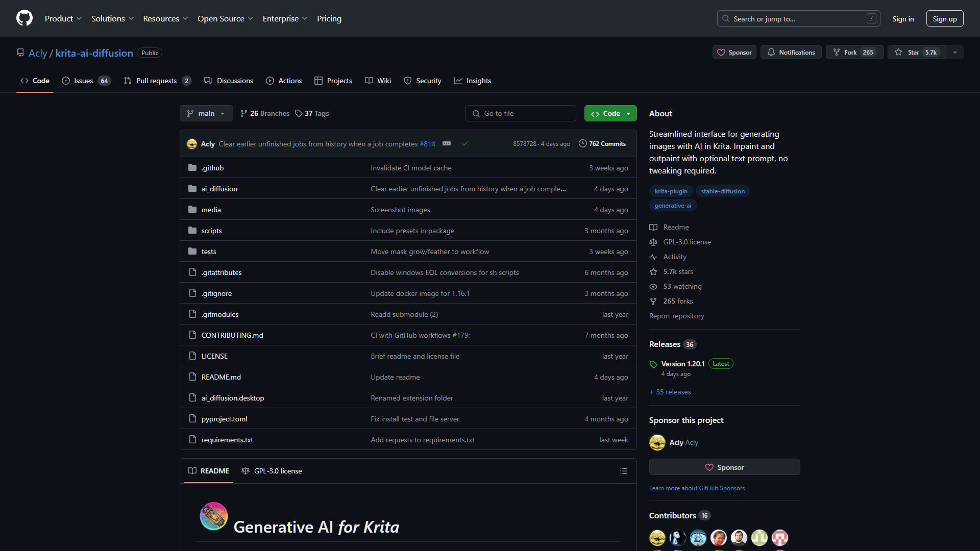Switch to the Pull requests tab

tap(157, 81)
